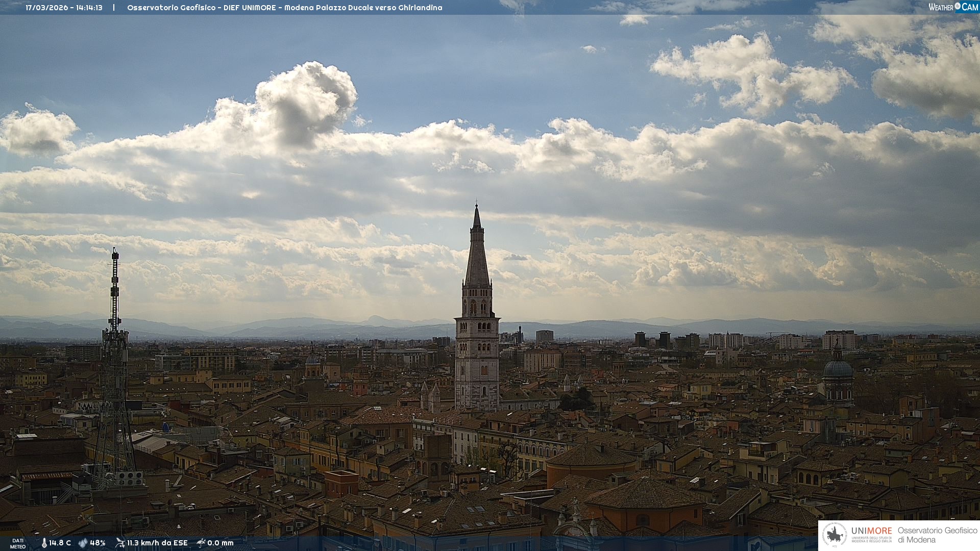980x551 pixels.
Task: Click the WeatherCam camera lens icon
Action: coord(958,6)
